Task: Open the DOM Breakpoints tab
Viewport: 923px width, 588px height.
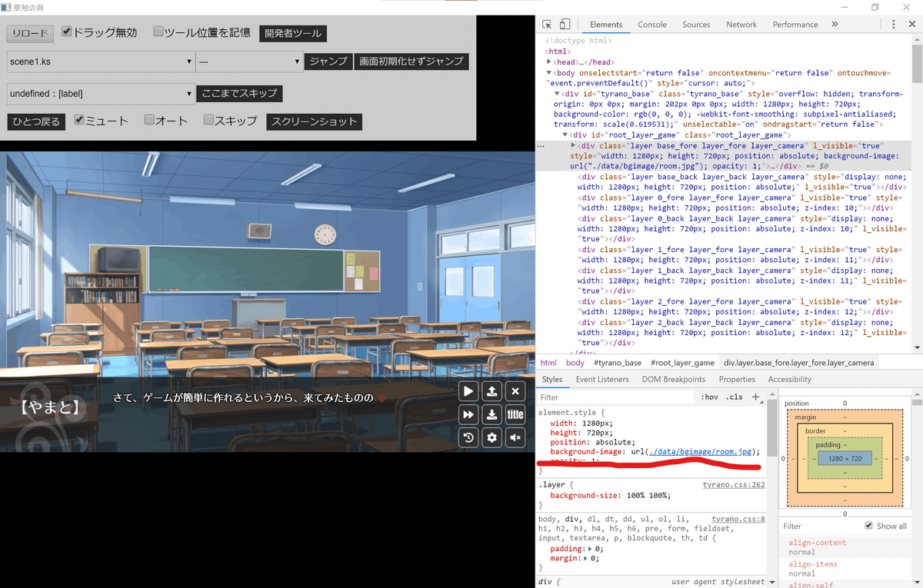Action: [674, 379]
